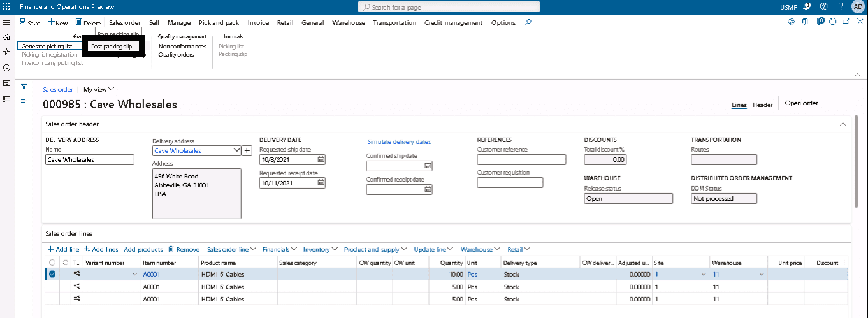Screen dimensions: 868x318
Task: Open Delivery address Cave Wholesales dropdown
Action: pos(237,151)
